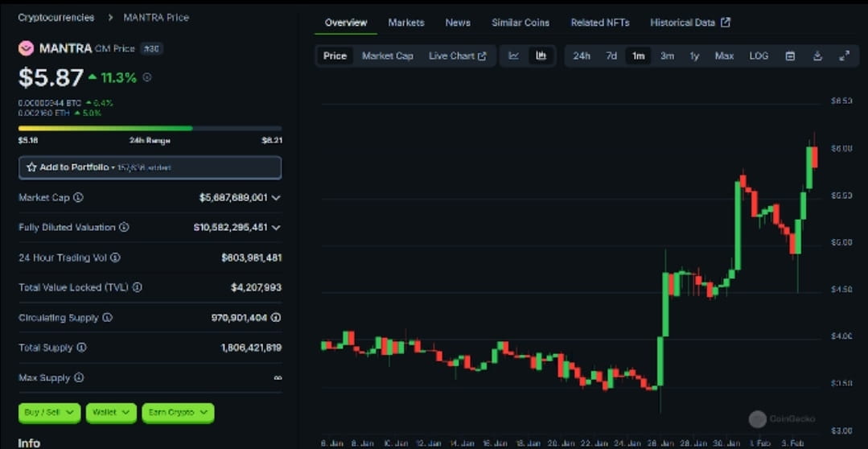Click the $603,981,481 trading volume value
Viewport: 868px width, 449px height.
251,257
